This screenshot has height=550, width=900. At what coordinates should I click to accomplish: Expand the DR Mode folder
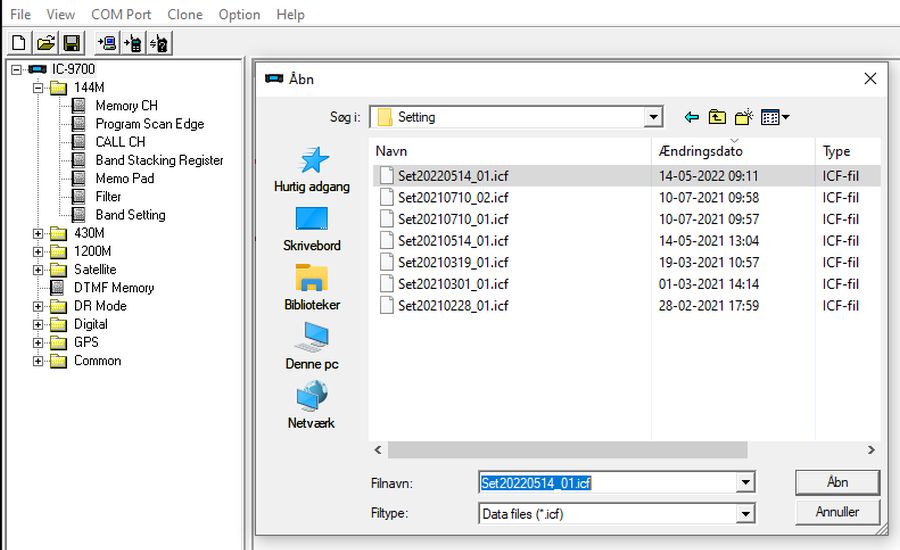(38, 306)
